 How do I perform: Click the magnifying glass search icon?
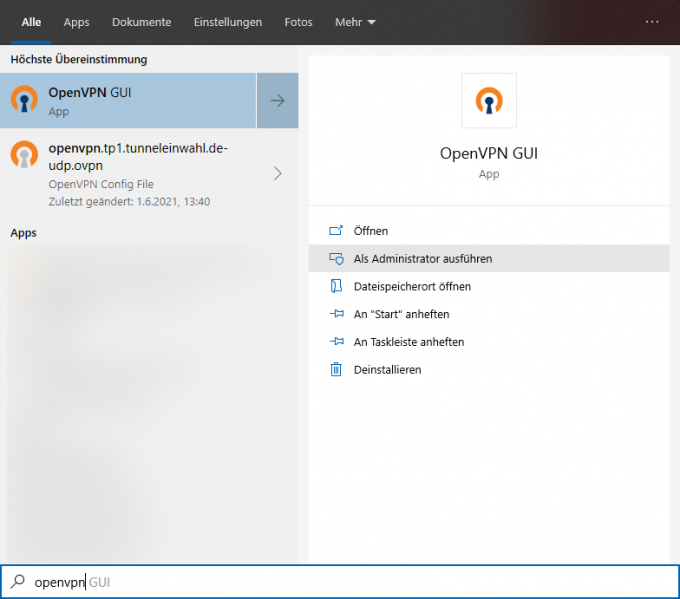(x=18, y=581)
